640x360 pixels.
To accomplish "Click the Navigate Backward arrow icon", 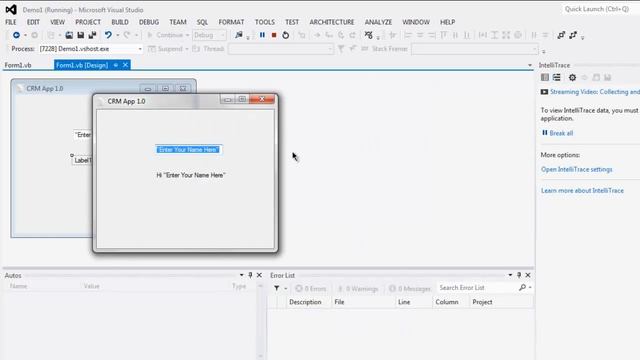I will point(16,35).
